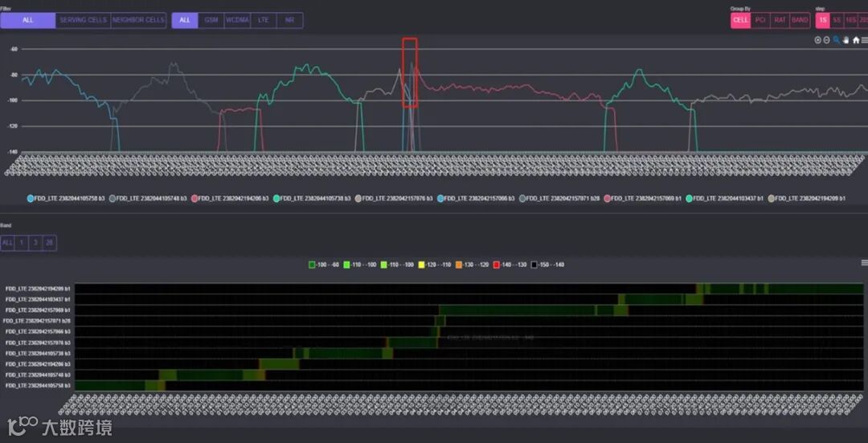Click heatmap row label 2382044105738 b3

(38, 353)
